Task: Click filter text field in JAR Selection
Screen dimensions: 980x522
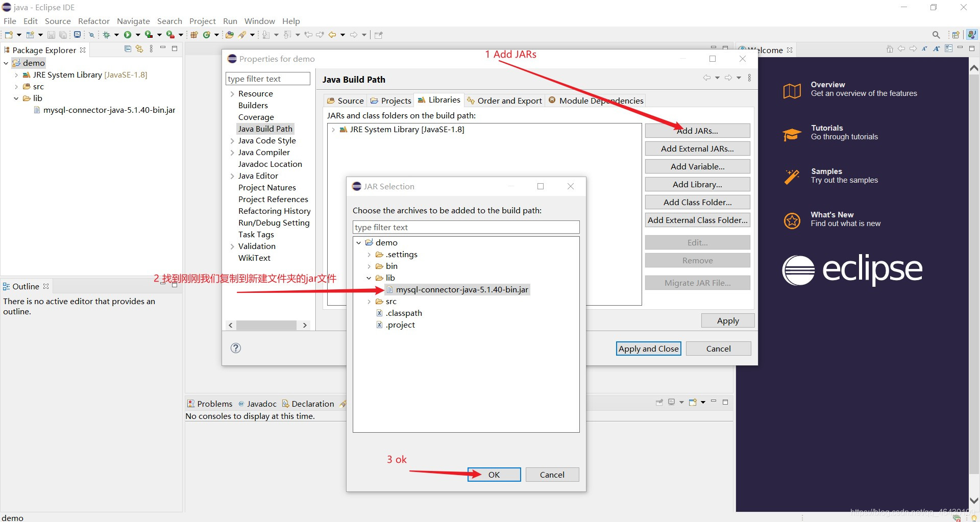Action: 466,227
